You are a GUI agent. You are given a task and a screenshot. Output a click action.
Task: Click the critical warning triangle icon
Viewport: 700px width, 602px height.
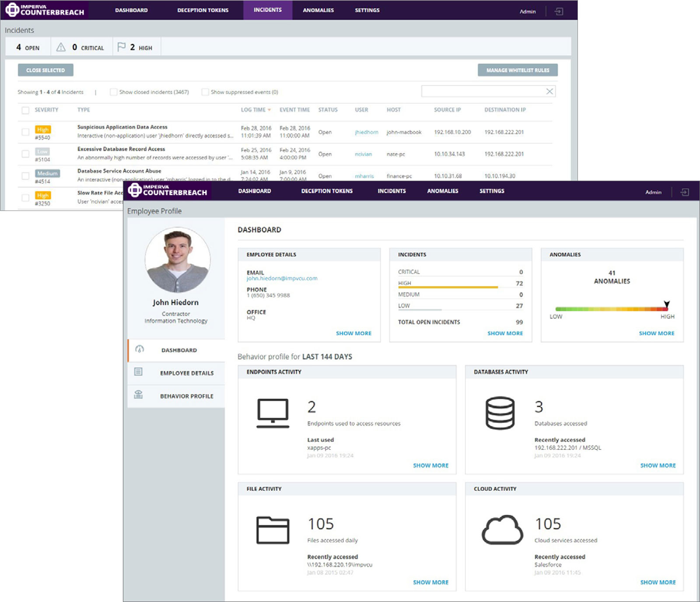pos(61,47)
